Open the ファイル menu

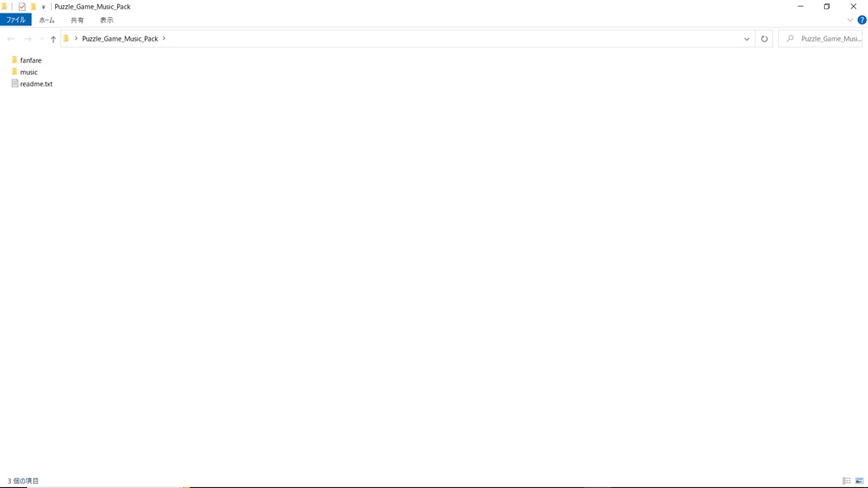coord(15,20)
